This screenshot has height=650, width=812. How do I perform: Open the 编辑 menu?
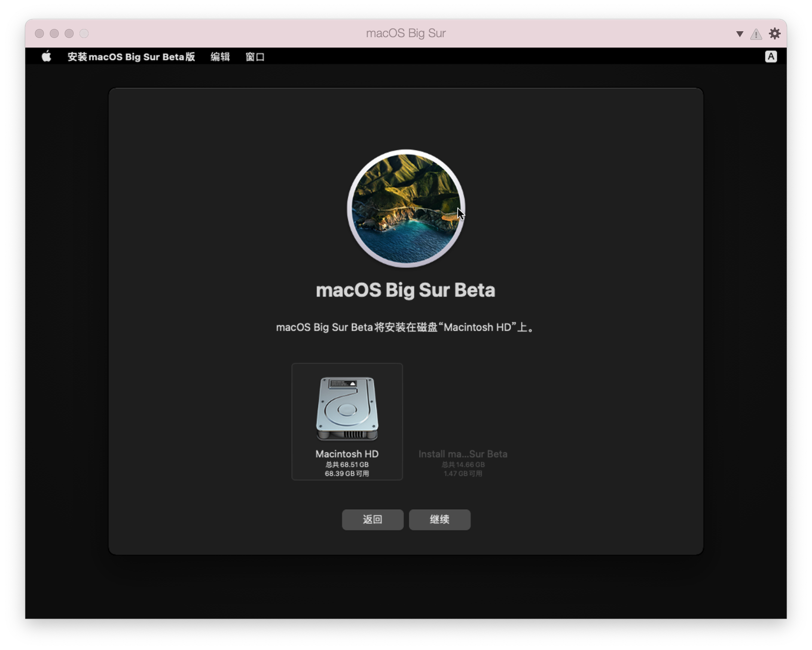click(x=220, y=57)
